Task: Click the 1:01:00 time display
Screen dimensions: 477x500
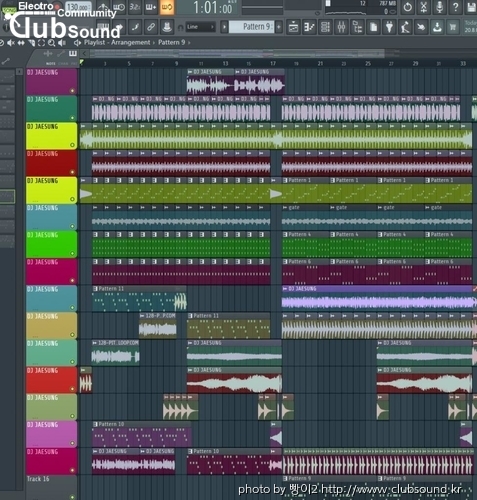Action: pos(213,8)
